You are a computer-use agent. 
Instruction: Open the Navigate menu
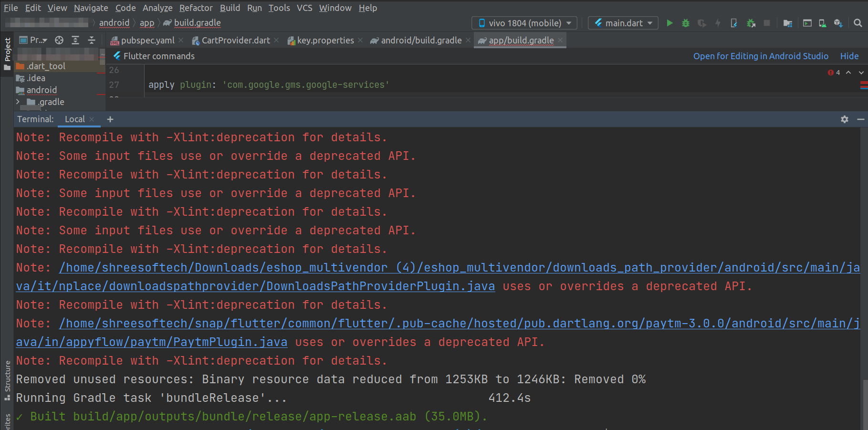[x=91, y=8]
